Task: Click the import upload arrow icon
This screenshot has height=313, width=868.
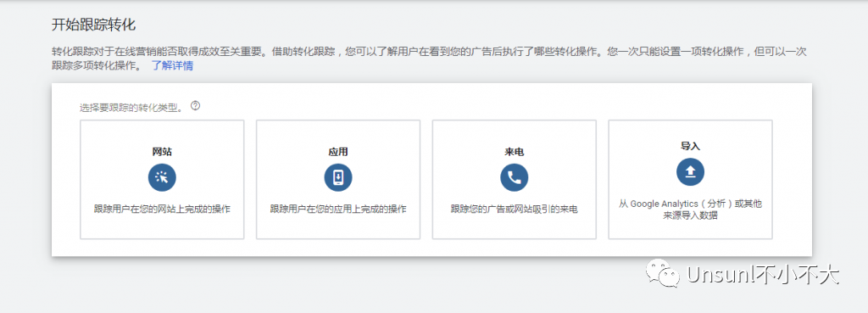Action: pos(690,171)
